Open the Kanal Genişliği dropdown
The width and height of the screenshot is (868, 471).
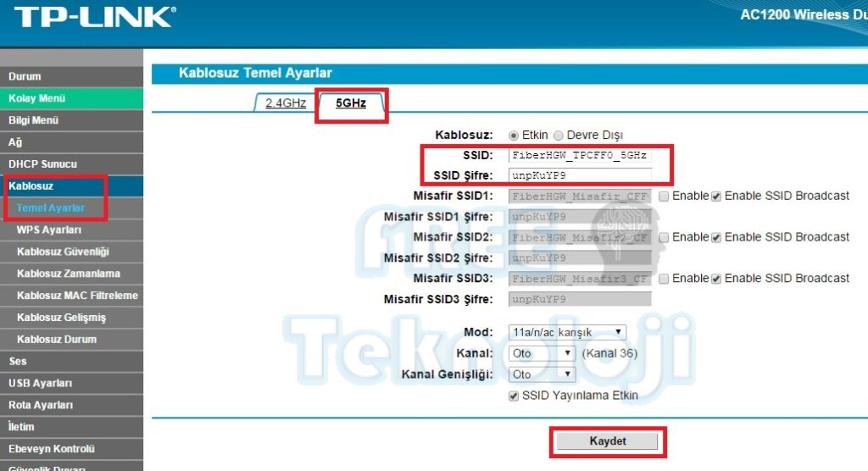pyautogui.click(x=542, y=374)
